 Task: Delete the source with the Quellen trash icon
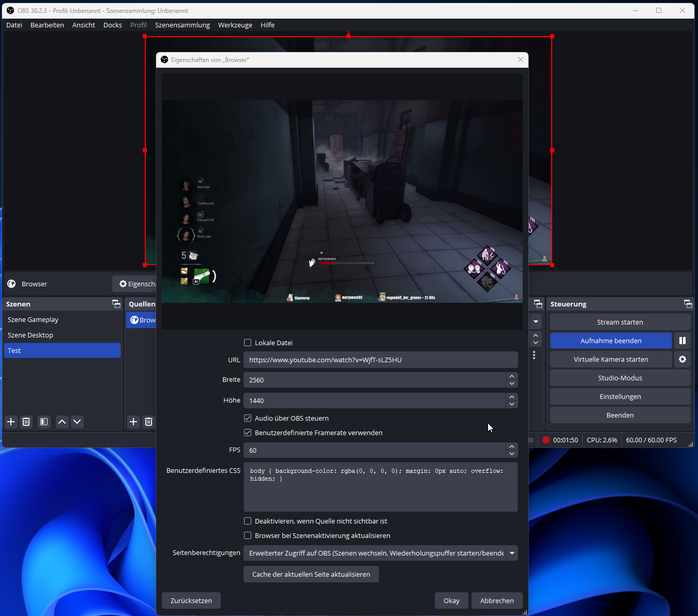pos(148,422)
